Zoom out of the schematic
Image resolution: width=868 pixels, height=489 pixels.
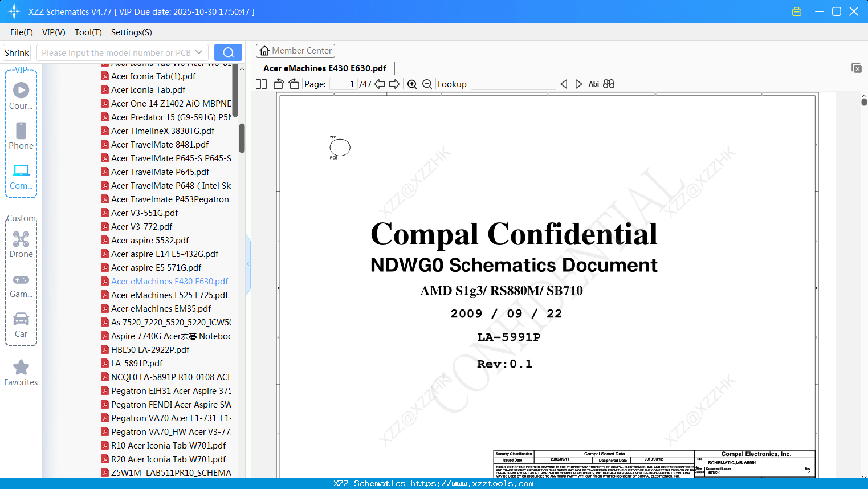point(427,84)
